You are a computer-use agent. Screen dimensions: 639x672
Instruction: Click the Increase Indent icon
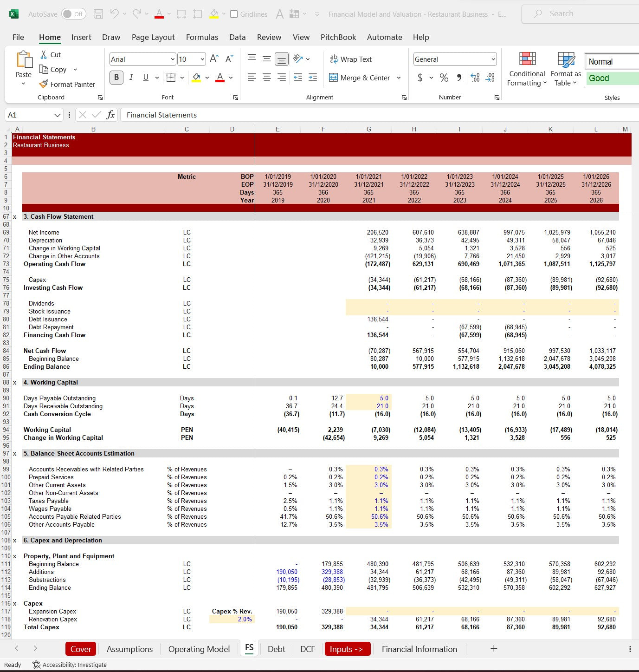pyautogui.click(x=313, y=78)
